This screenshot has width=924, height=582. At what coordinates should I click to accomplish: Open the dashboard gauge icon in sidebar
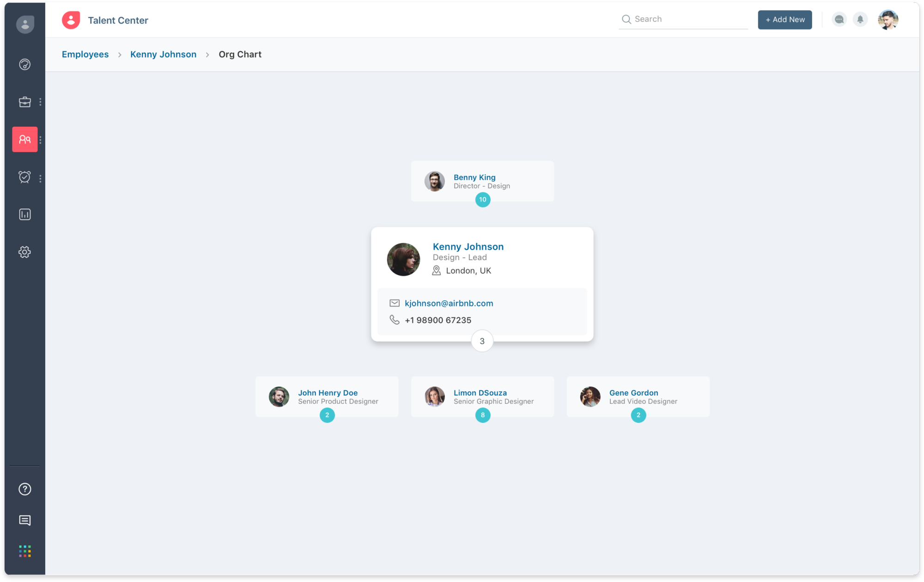pyautogui.click(x=25, y=64)
